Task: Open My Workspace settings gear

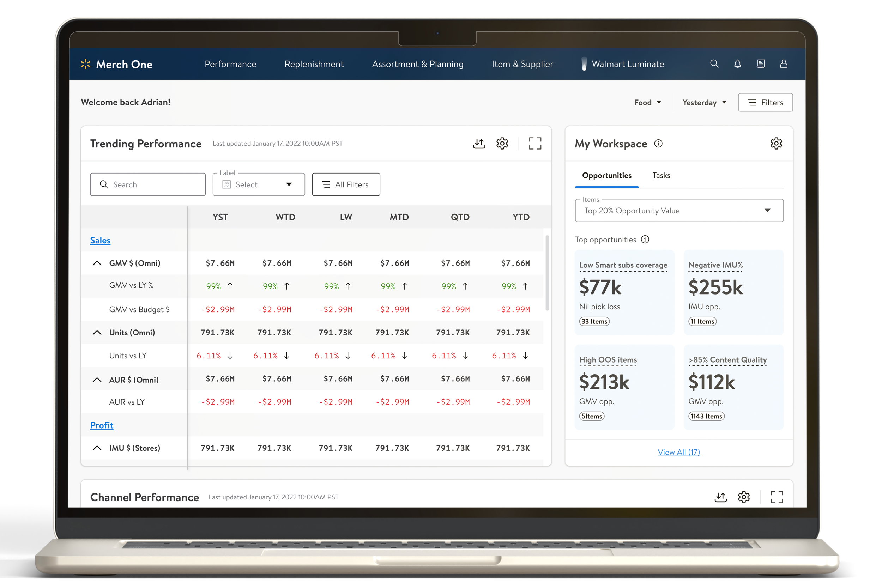Action: pos(776,143)
